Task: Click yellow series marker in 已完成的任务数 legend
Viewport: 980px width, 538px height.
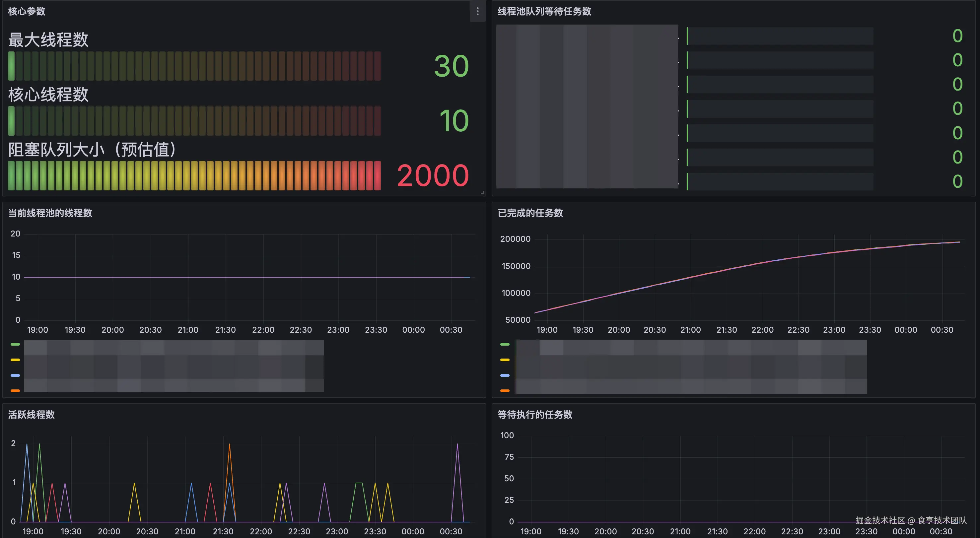Action: pyautogui.click(x=505, y=360)
